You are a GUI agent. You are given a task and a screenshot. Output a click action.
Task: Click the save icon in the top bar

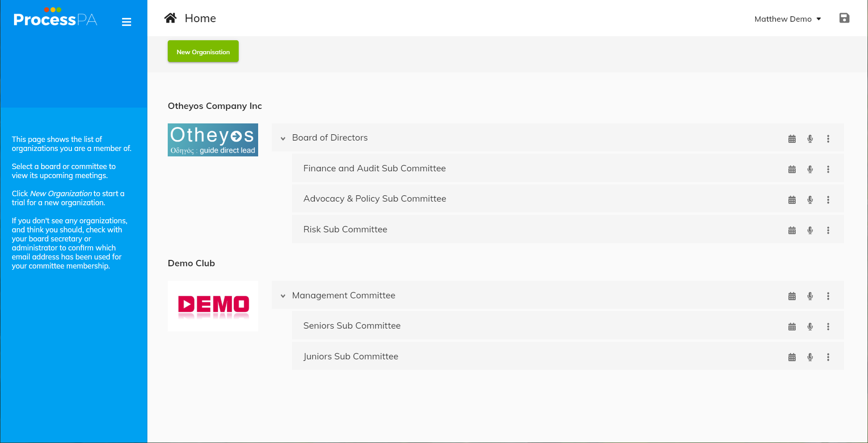(844, 18)
